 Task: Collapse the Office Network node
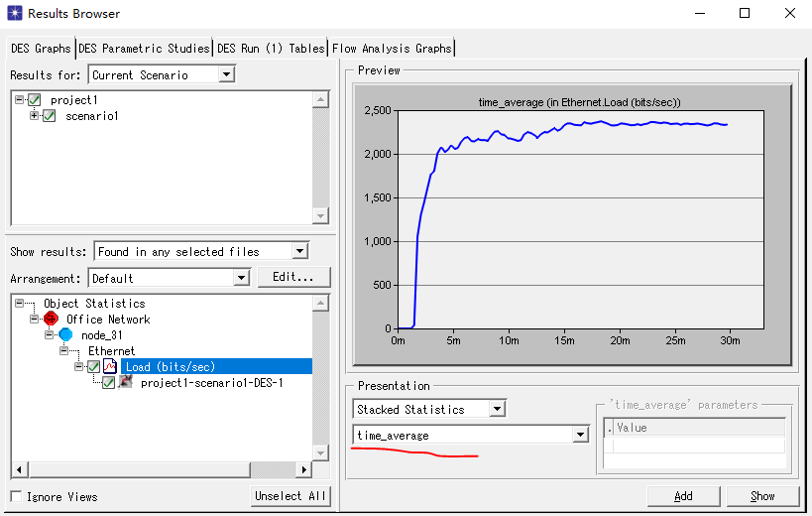34,319
